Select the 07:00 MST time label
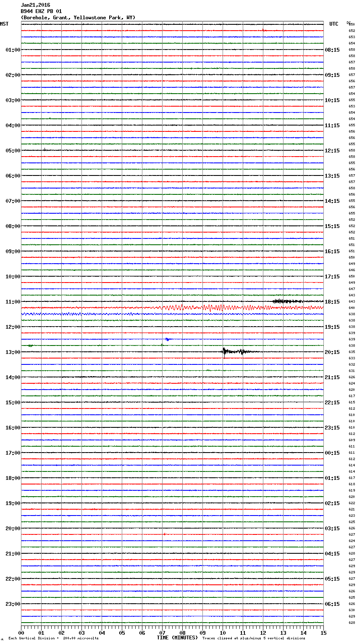Viewport: 357px width, 644px height. click(13, 201)
